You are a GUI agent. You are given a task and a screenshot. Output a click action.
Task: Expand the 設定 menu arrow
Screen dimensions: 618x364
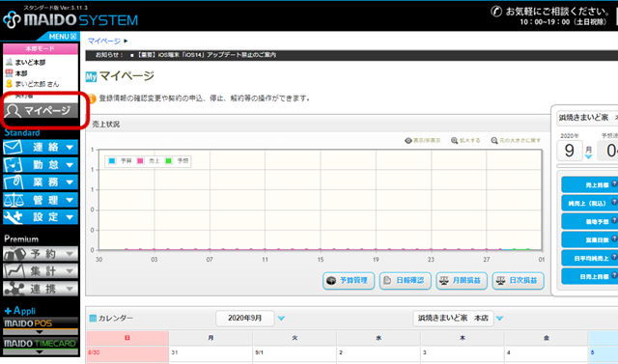[x=70, y=217]
